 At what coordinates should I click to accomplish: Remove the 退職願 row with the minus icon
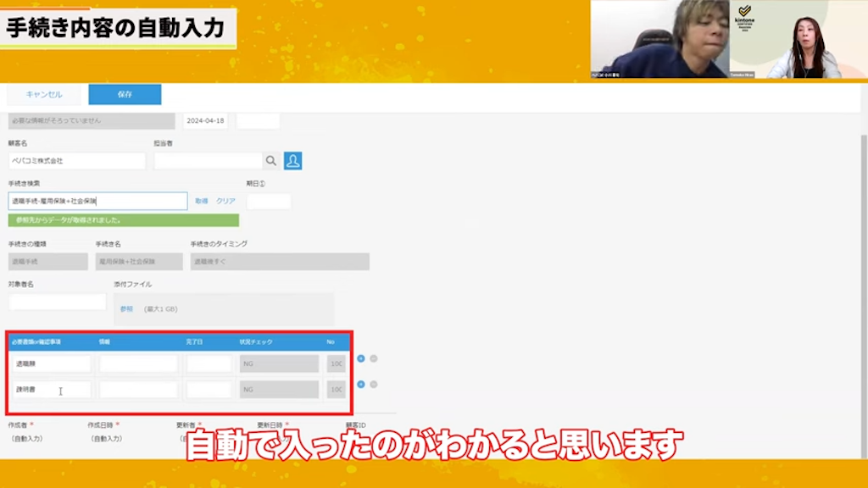pyautogui.click(x=374, y=359)
